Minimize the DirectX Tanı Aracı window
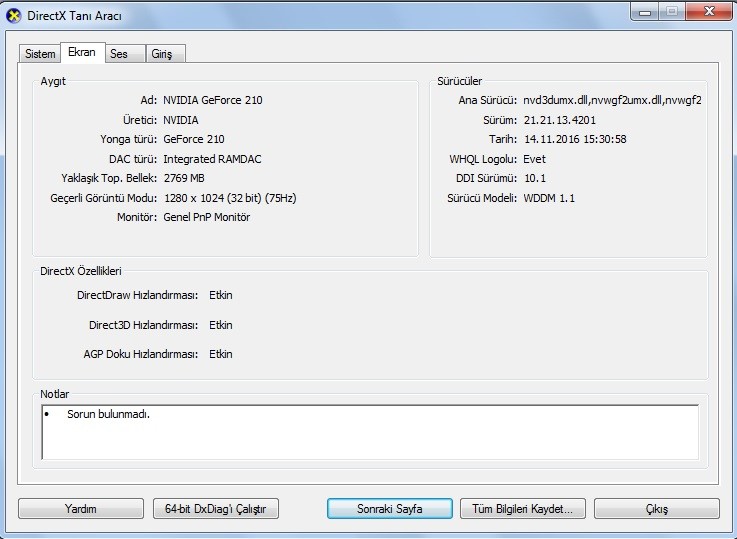 [x=642, y=13]
